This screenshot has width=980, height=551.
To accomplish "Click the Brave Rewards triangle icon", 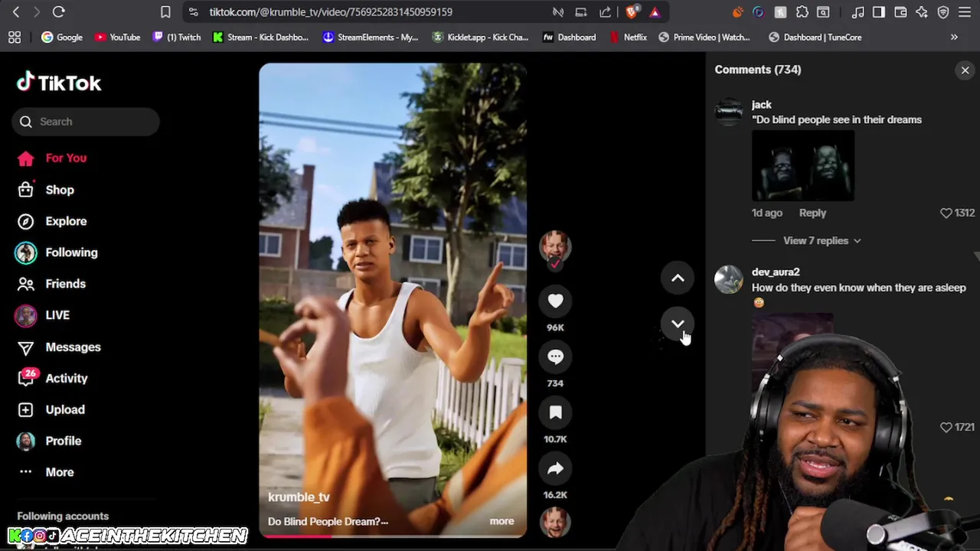I will coord(655,11).
